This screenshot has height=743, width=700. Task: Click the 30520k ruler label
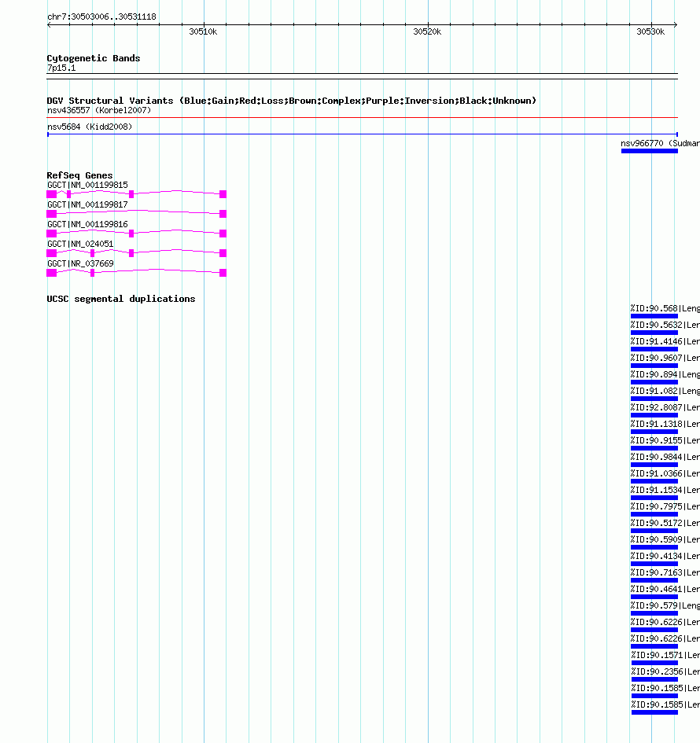coord(427,31)
